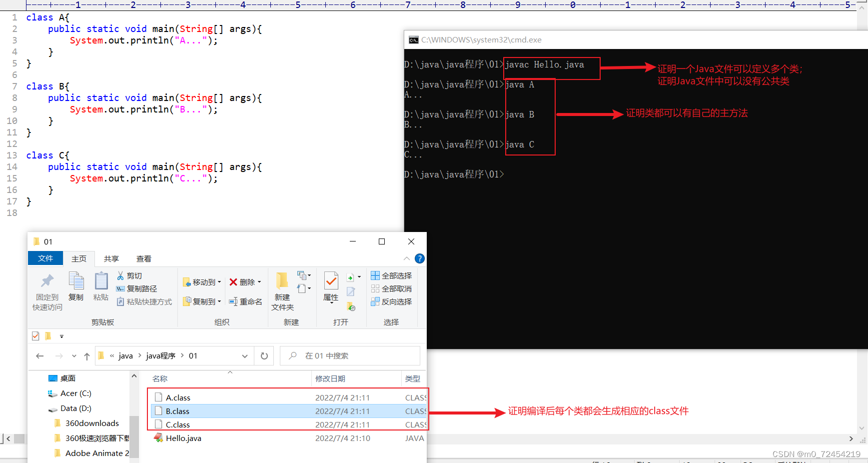The width and height of the screenshot is (868, 463).
Task: Click the back arrow in Explorer navigation
Action: coord(40,356)
